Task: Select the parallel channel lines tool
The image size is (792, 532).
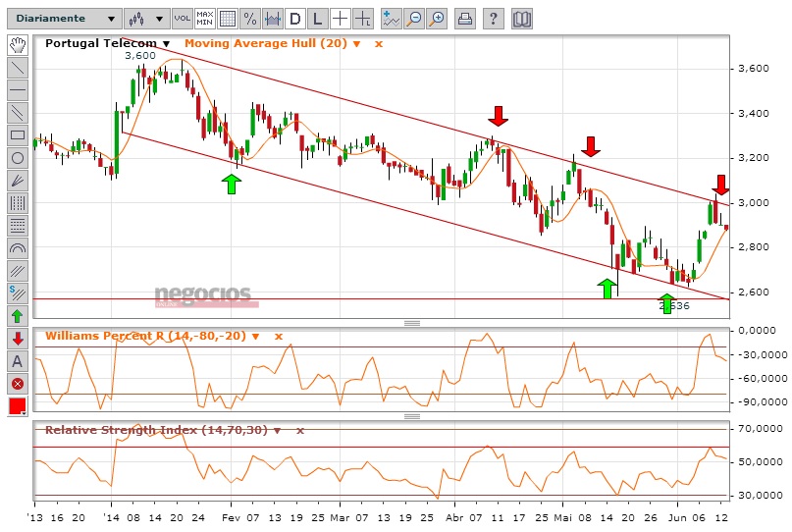Action: pyautogui.click(x=18, y=113)
